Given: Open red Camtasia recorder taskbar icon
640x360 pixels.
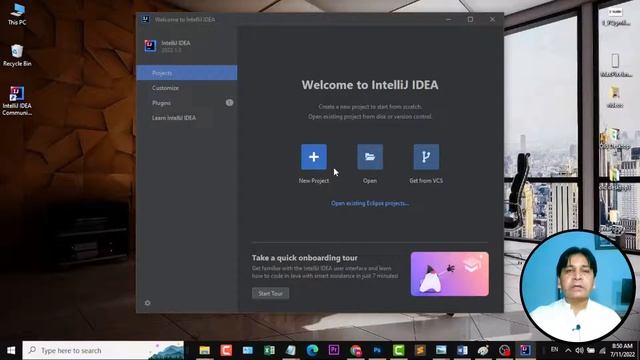Looking at the screenshot, I should coord(226,350).
